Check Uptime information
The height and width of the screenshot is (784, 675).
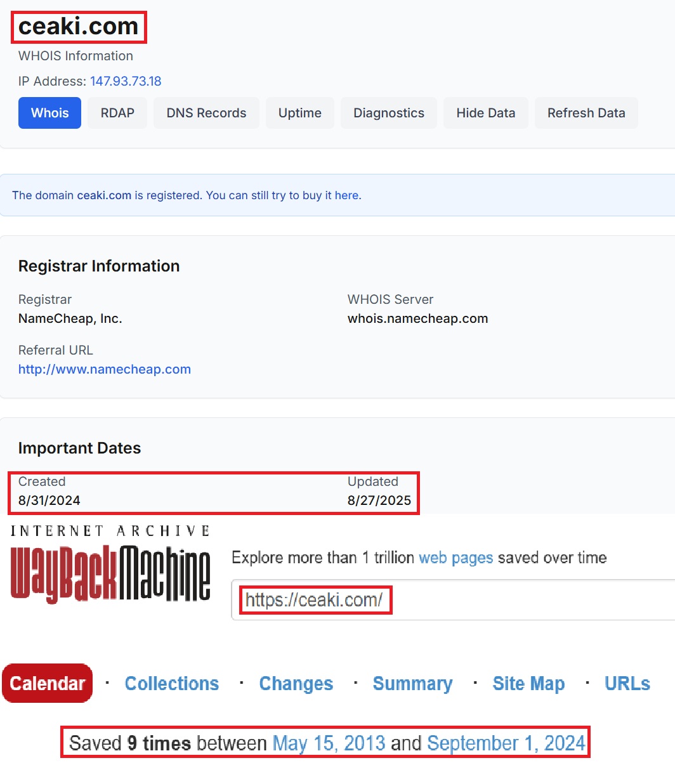coord(299,113)
